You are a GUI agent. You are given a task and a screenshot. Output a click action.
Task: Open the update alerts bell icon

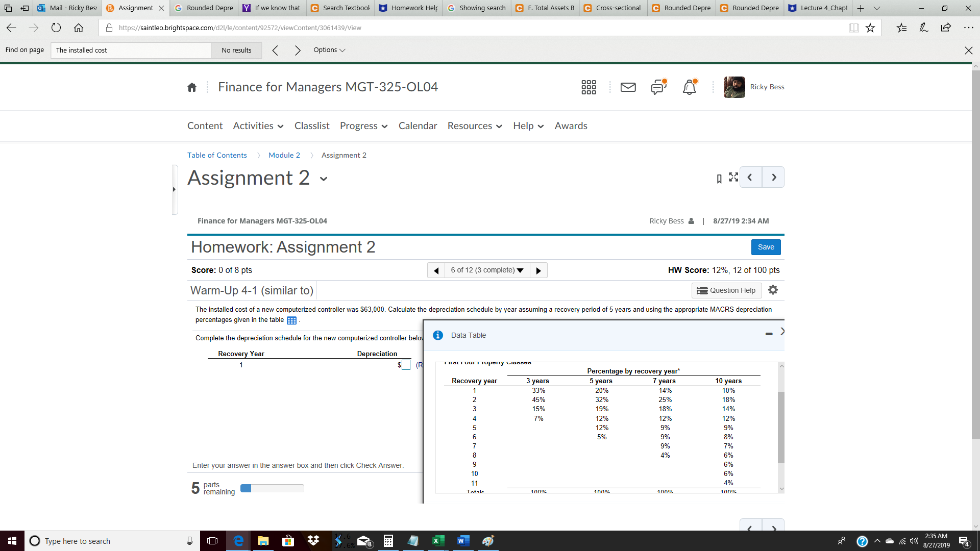[689, 87]
